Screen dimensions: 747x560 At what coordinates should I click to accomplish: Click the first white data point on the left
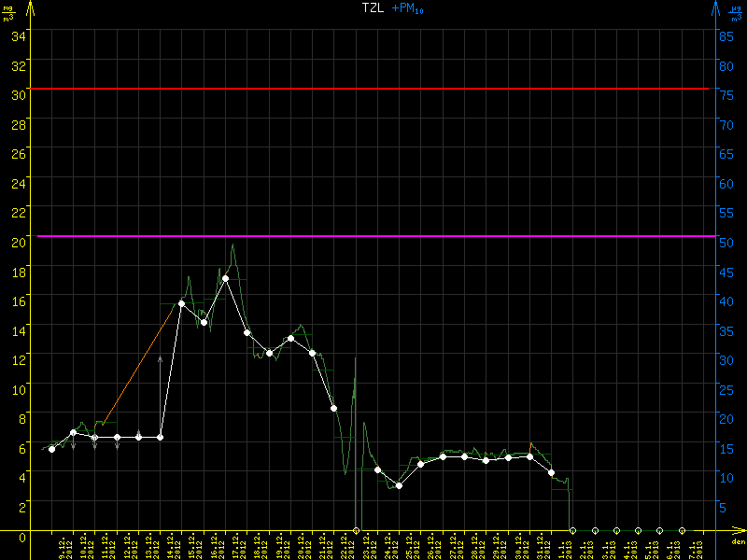51,449
